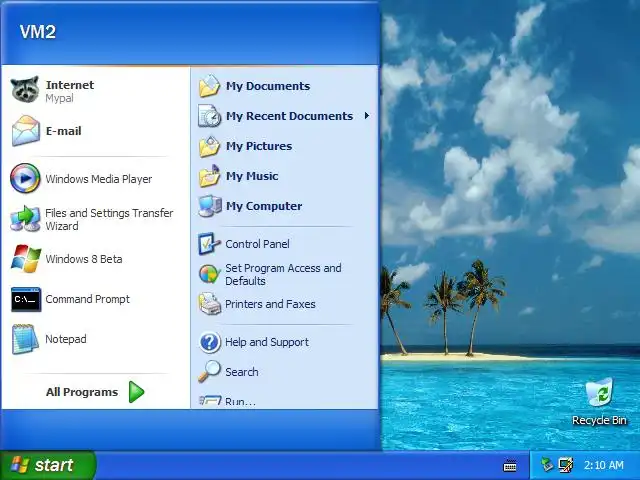Launch Windows Media Player icon
640x480 pixels.
pos(25,178)
